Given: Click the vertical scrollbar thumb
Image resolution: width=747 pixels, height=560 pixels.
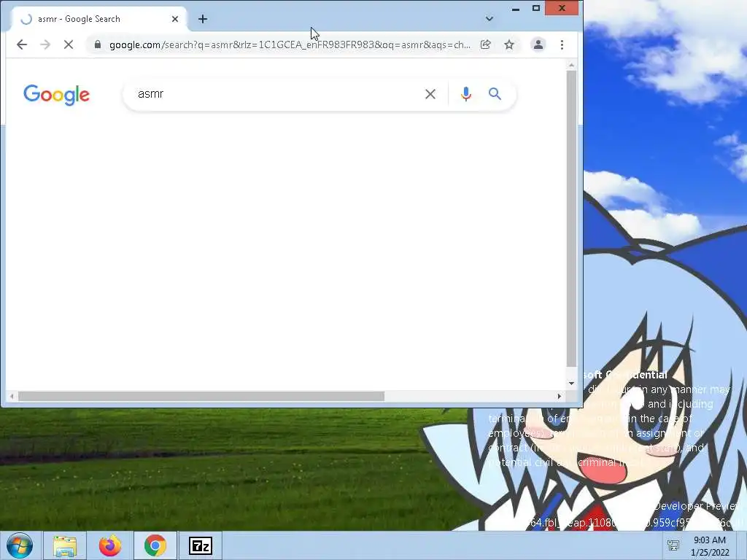Looking at the screenshot, I should click(x=572, y=218).
